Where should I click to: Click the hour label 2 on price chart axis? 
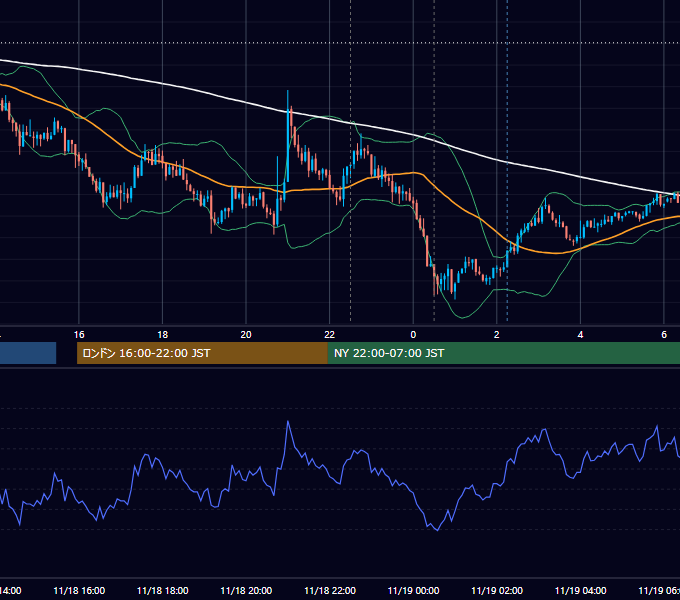coord(497,335)
